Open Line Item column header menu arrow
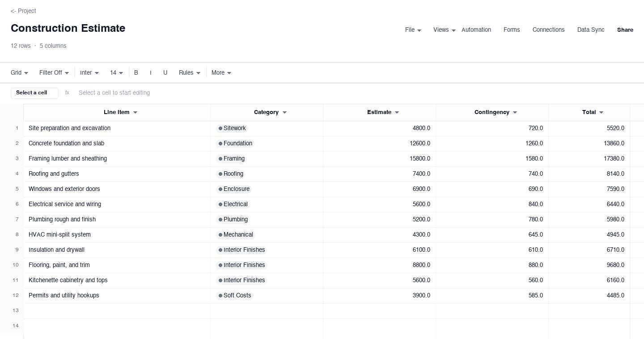644x339 pixels. pyautogui.click(x=136, y=113)
